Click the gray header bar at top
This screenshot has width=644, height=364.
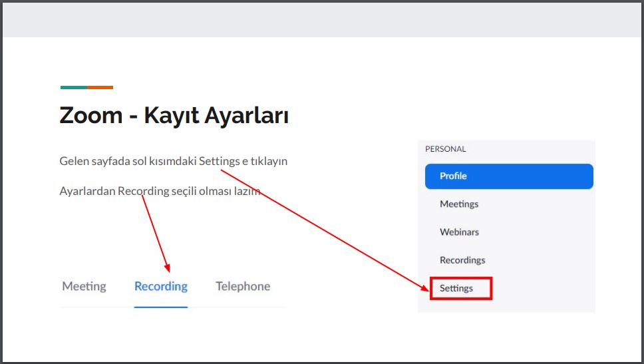click(x=322, y=19)
